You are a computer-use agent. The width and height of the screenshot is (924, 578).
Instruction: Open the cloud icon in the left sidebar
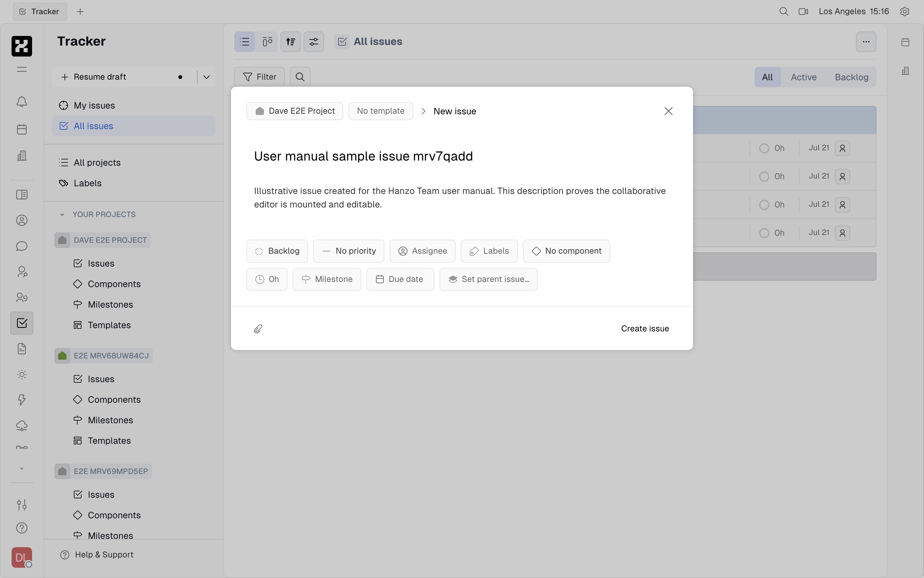(x=22, y=425)
